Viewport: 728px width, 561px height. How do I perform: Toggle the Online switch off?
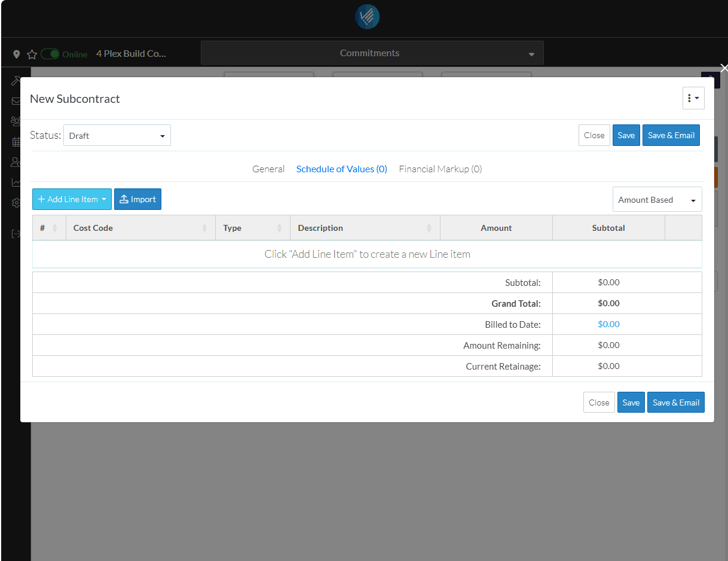click(50, 54)
